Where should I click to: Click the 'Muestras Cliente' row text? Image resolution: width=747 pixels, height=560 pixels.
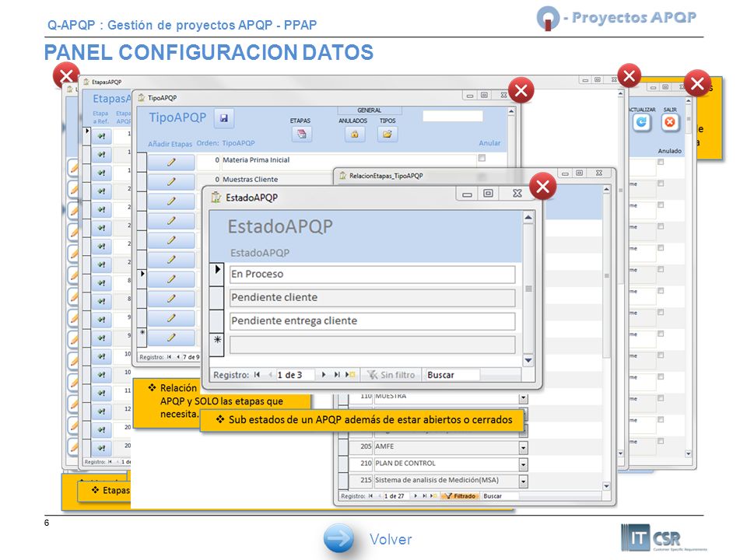coord(250,180)
